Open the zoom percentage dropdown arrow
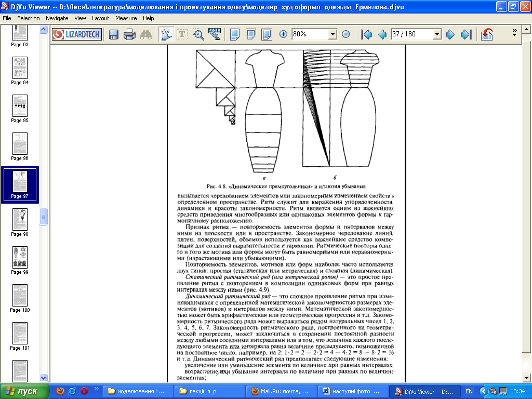The image size is (532, 399). 333,34
